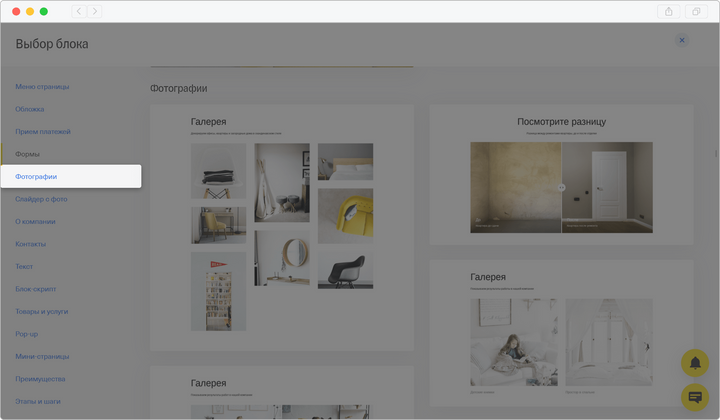Viewport: 720px width, 420px height.
Task: Open the Прием платежей category
Action: tap(43, 132)
